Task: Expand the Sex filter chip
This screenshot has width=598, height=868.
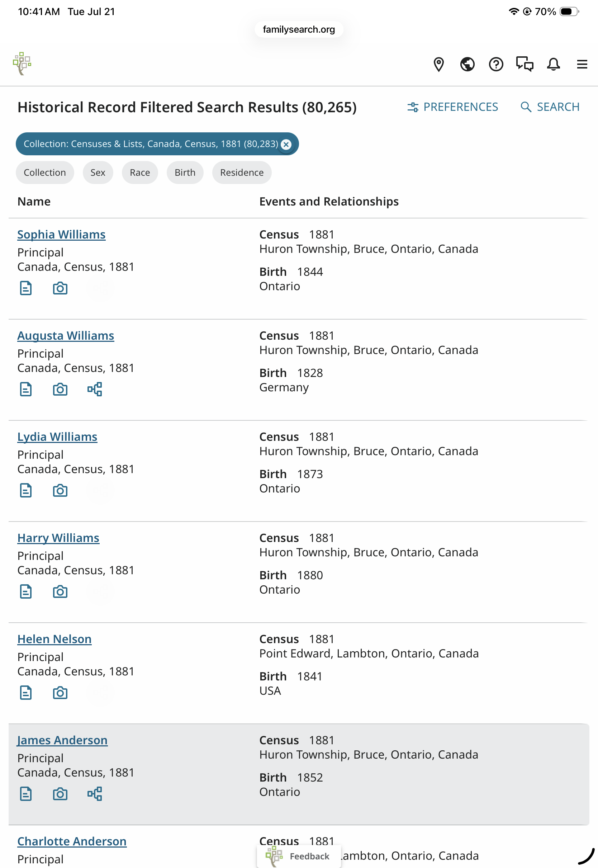Action: pos(98,173)
